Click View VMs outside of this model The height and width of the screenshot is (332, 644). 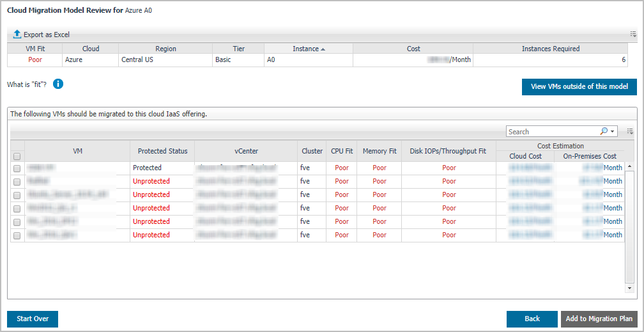pyautogui.click(x=579, y=87)
